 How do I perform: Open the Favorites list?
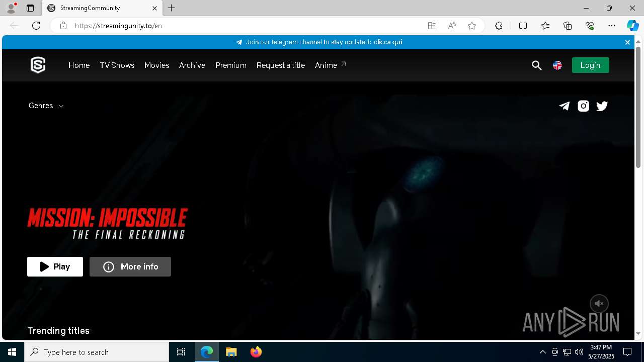pos(545,26)
